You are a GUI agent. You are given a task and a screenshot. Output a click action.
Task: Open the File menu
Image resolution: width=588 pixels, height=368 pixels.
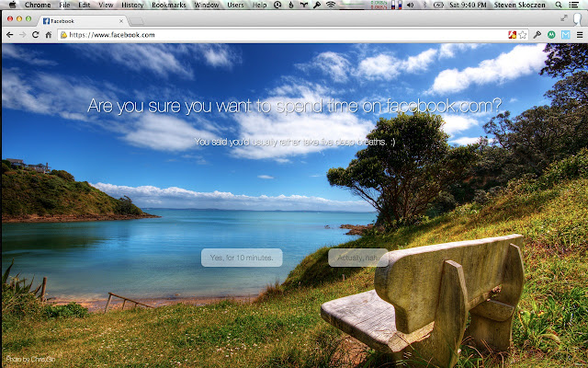pos(64,5)
